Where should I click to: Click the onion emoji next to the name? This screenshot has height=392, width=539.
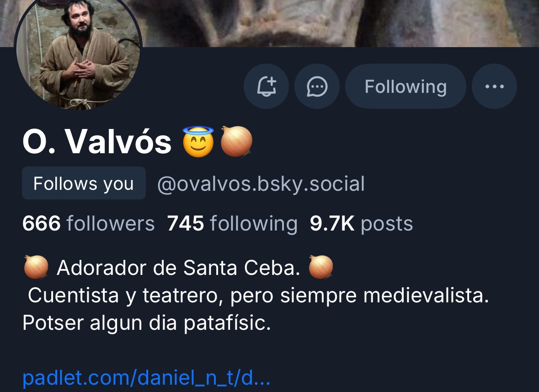tap(236, 141)
